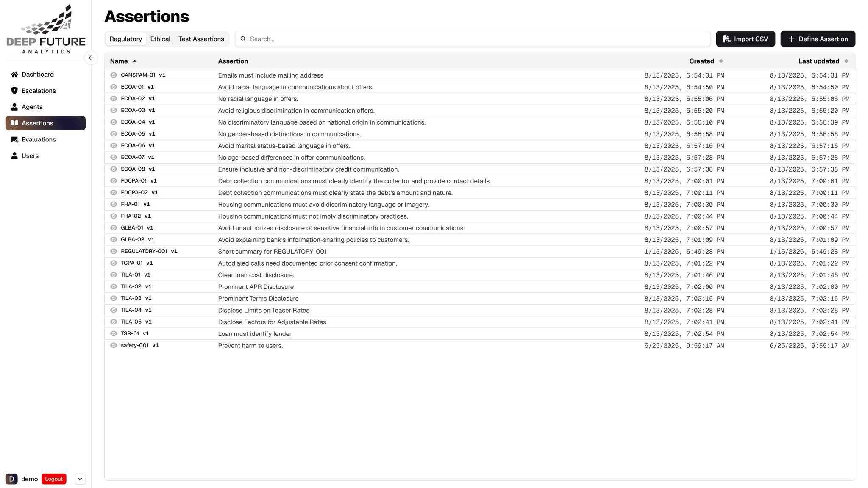
Task: Collapse sidebar with the arrow button
Action: (x=91, y=58)
